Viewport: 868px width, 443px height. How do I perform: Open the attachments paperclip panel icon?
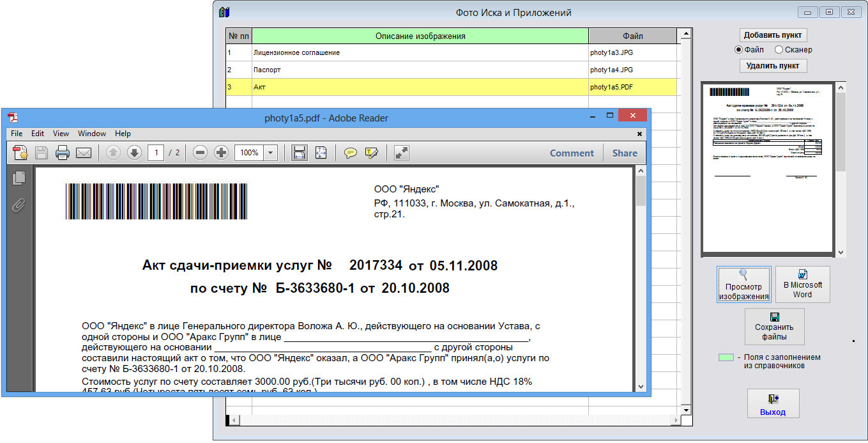19,206
